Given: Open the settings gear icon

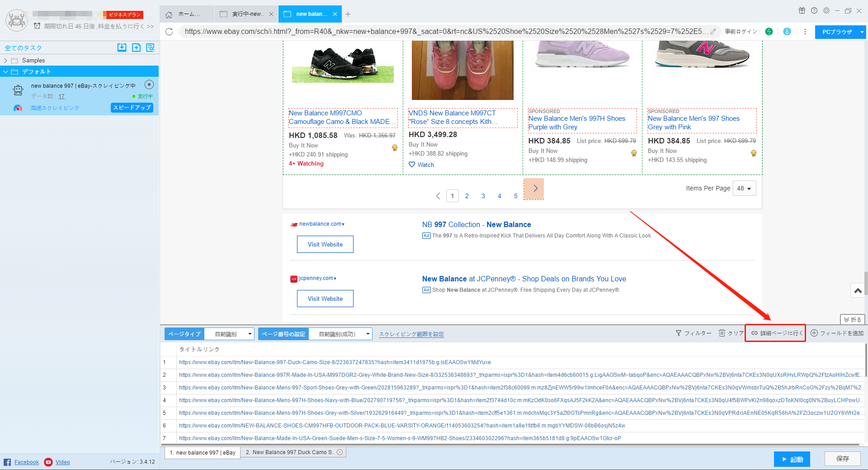Looking at the screenshot, I should 826,10.
